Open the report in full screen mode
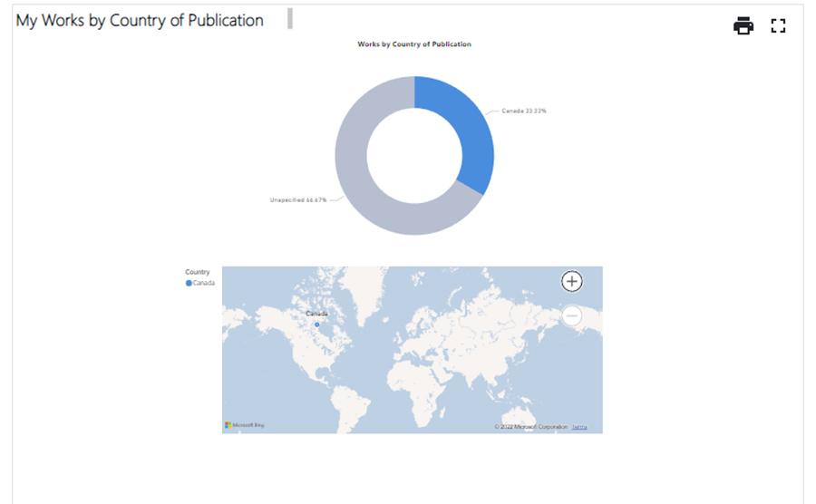Image resolution: width=816 pixels, height=504 pixels. [777, 26]
